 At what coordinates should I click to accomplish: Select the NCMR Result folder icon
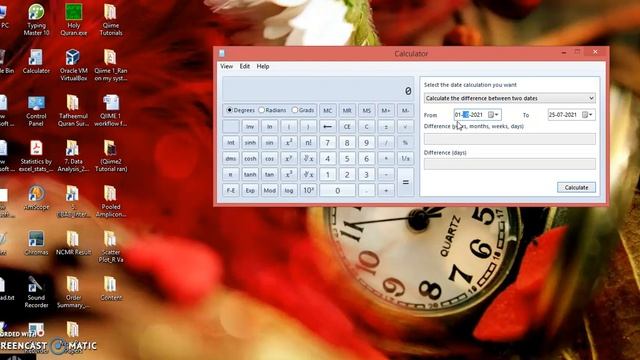tap(73, 244)
